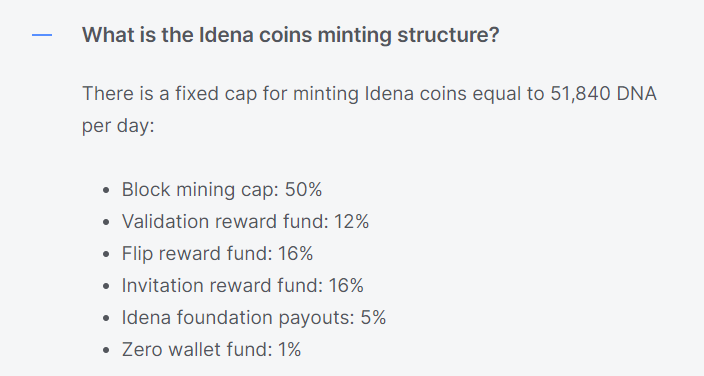Click the word "Idena" in the heading
The height and width of the screenshot is (376, 704).
(x=226, y=35)
